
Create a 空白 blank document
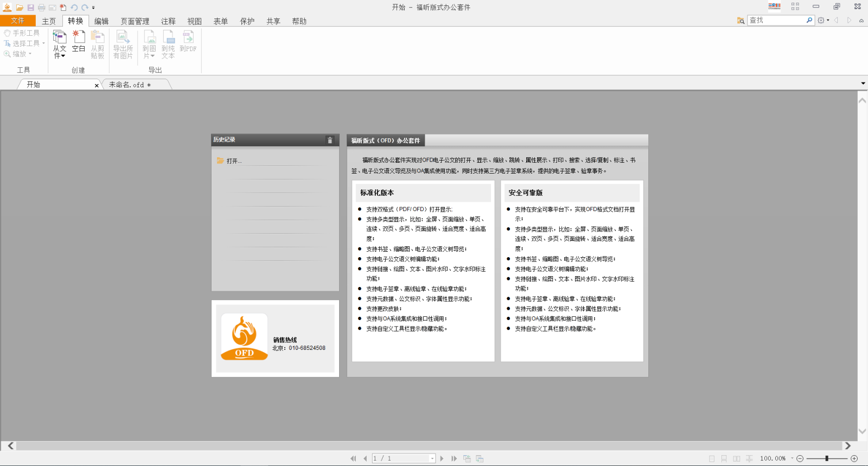tap(79, 42)
